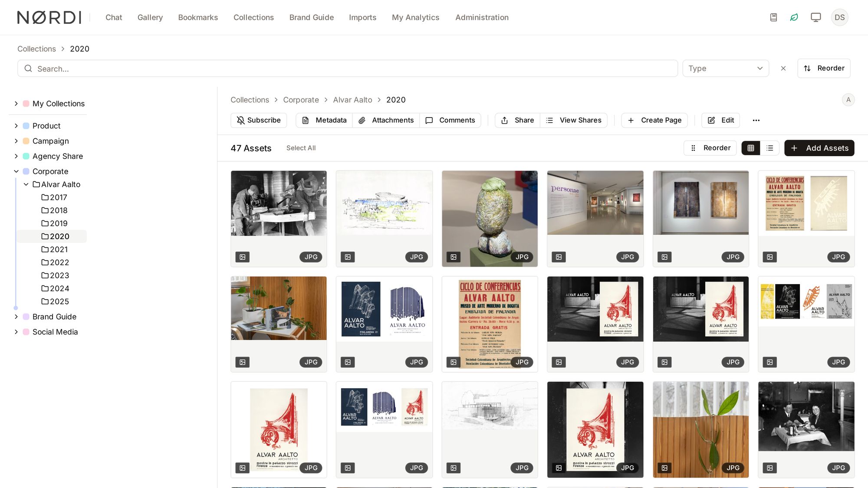868x488 pixels.
Task: Click the orange Campaign color dot
Action: pyautogui.click(x=26, y=141)
